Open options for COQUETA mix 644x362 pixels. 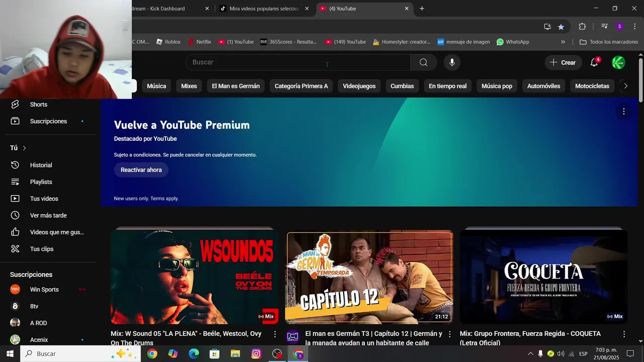[624, 334]
